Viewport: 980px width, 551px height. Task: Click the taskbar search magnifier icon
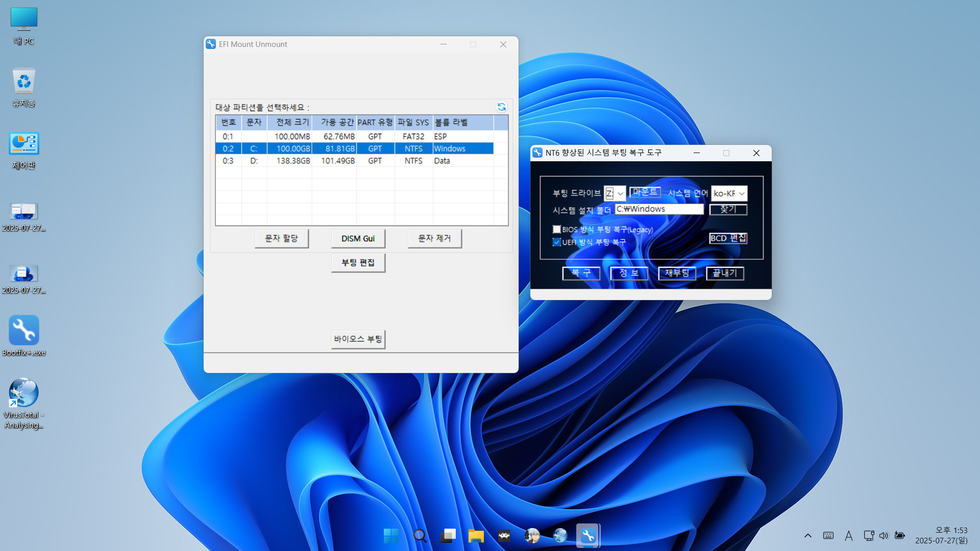[x=420, y=536]
